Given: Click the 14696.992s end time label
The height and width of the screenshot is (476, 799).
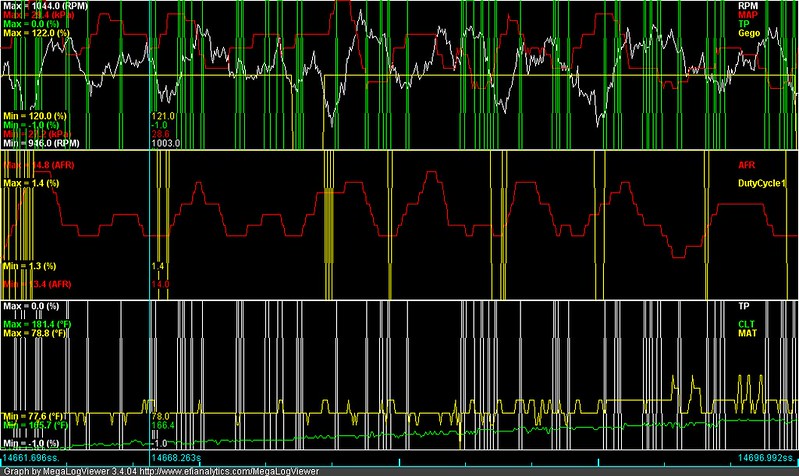Looking at the screenshot, I should [767, 458].
